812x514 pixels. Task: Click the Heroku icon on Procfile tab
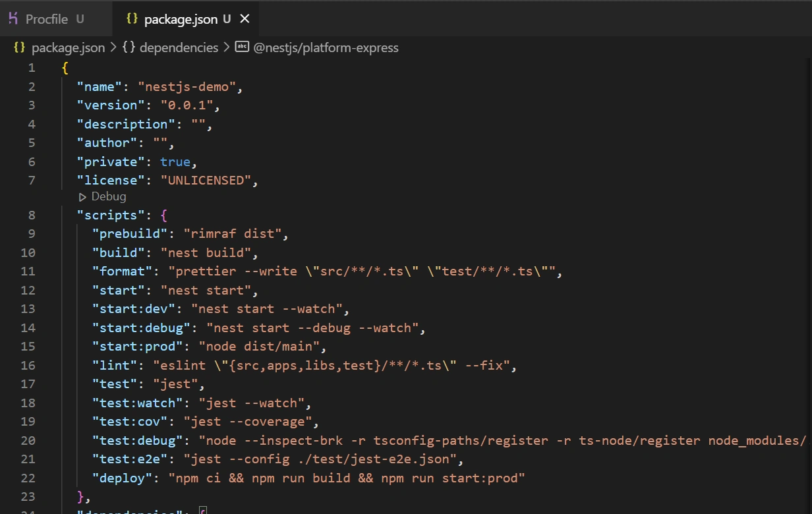click(13, 18)
